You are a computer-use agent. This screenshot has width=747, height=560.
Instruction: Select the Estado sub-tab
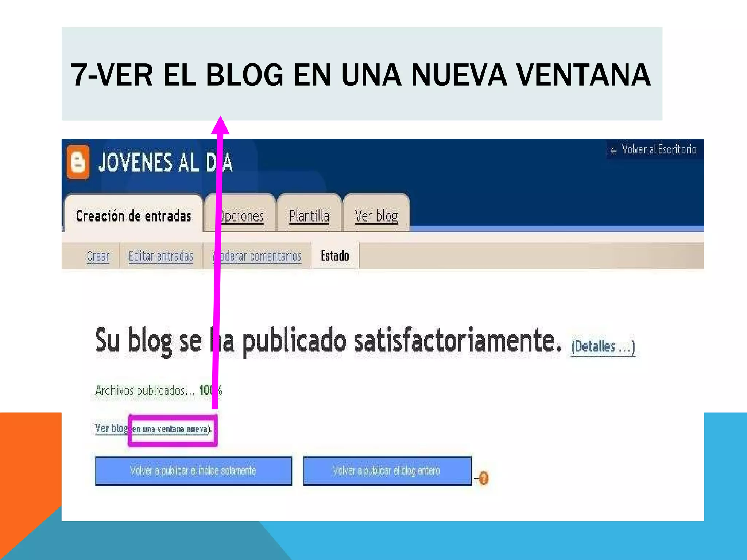335,256
